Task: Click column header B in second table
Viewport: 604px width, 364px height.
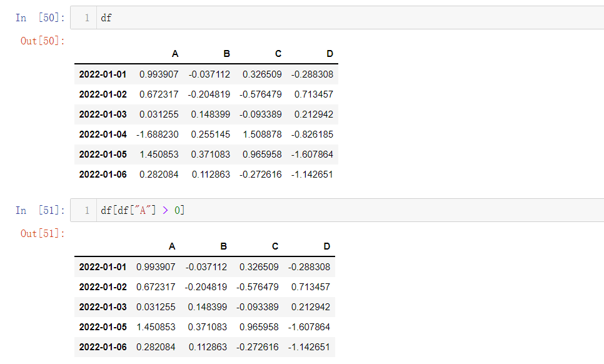Action: click(x=223, y=246)
